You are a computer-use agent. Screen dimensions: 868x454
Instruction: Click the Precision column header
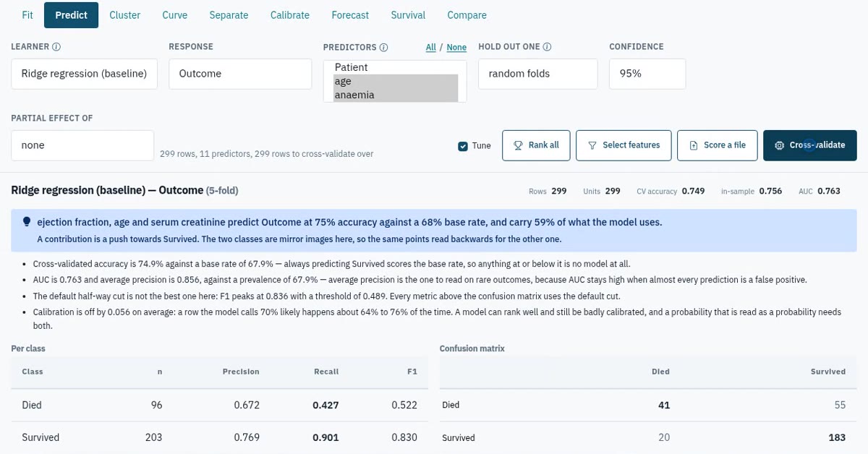click(x=241, y=372)
